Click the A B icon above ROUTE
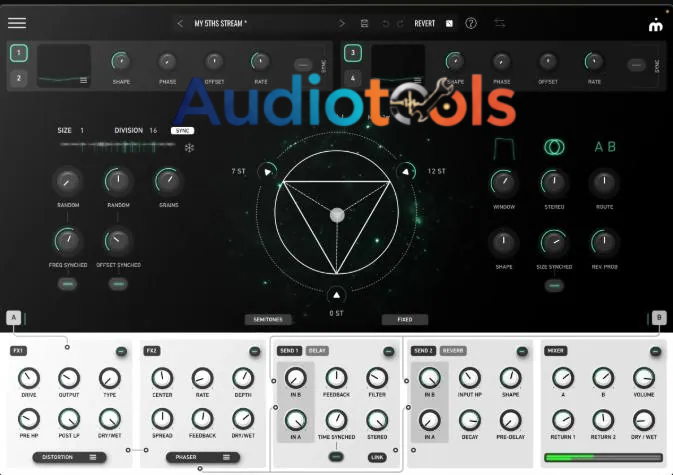Viewport: 673px width, 475px height. (x=605, y=147)
